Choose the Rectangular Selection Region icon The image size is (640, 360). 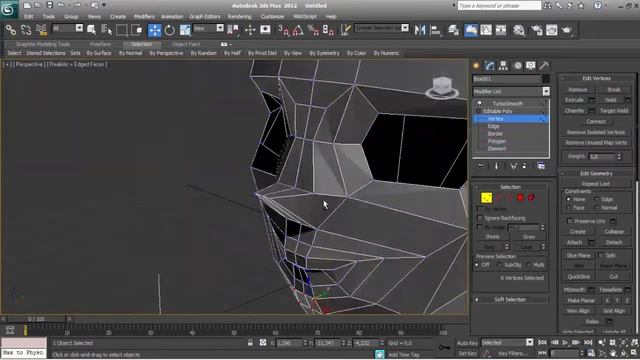coord(122,30)
